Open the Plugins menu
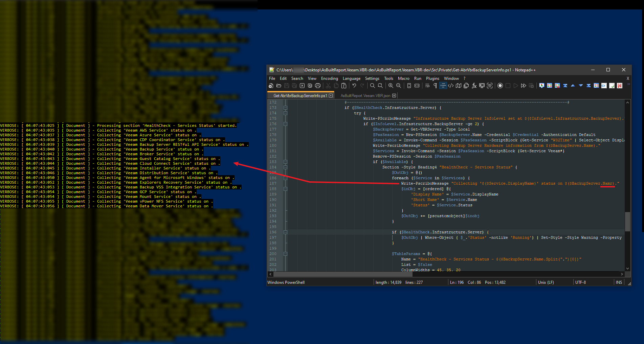This screenshot has height=344, width=644. (432, 78)
